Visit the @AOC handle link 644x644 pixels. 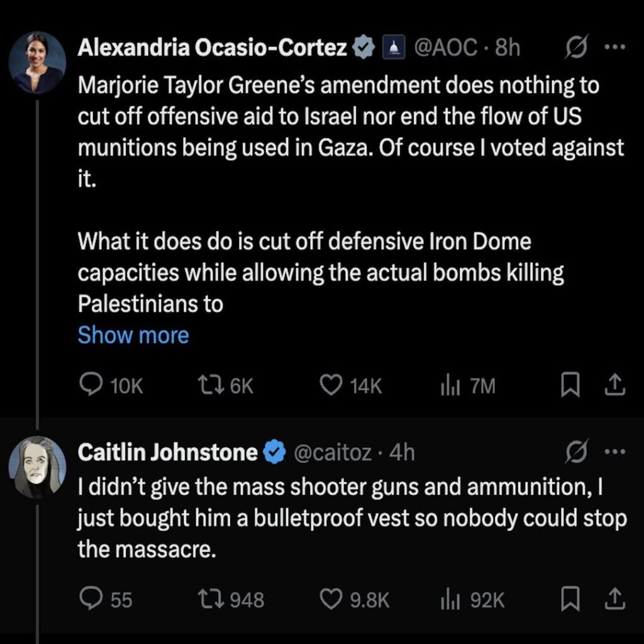point(443,48)
